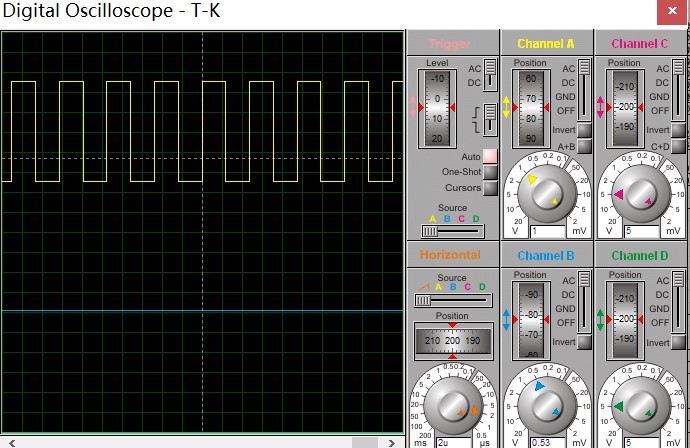Click Channel D green position arrow icon

(x=600, y=319)
